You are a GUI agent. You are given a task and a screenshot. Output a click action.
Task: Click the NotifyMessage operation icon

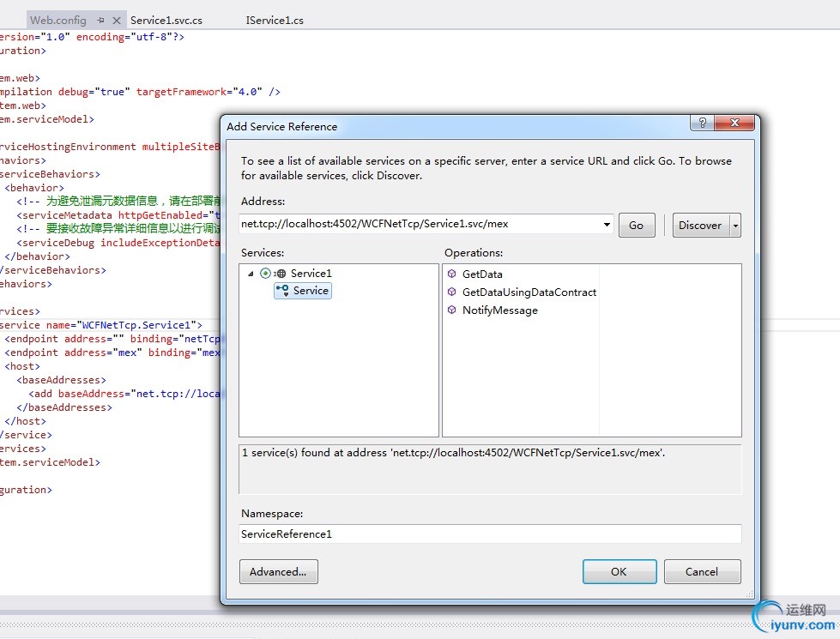click(x=451, y=310)
